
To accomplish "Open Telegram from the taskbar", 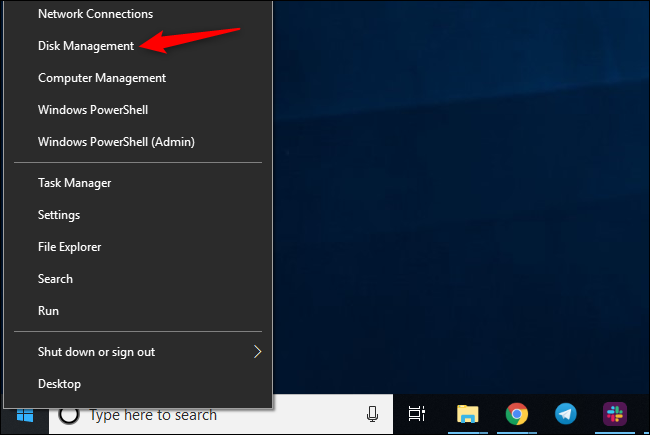I will [565, 414].
